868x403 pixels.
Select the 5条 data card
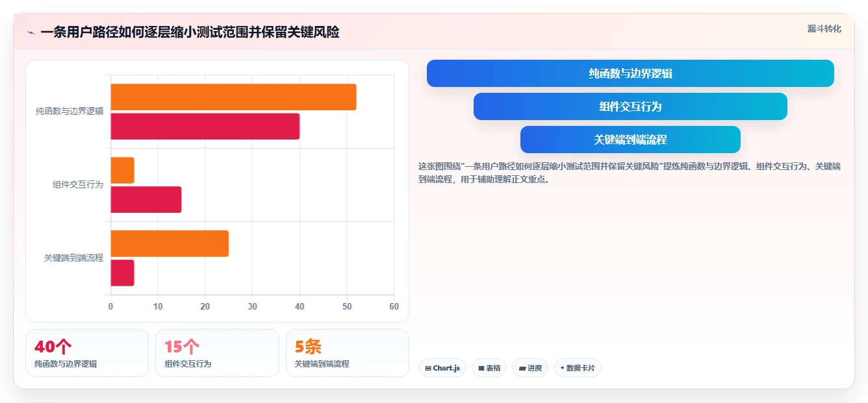tap(348, 353)
